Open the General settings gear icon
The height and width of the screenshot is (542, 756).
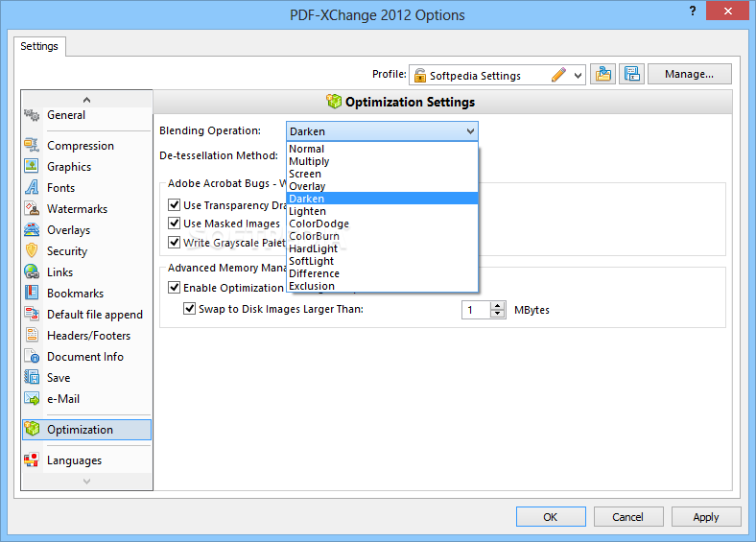(x=32, y=115)
